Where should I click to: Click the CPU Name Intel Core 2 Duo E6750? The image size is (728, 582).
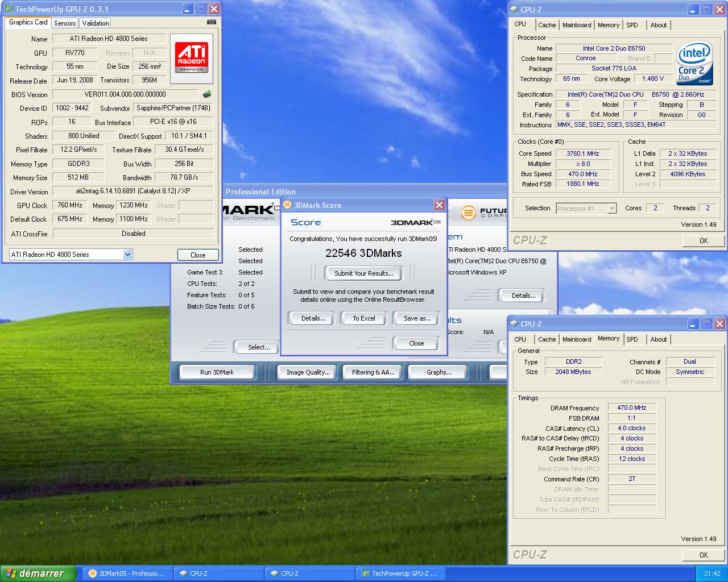click(614, 48)
